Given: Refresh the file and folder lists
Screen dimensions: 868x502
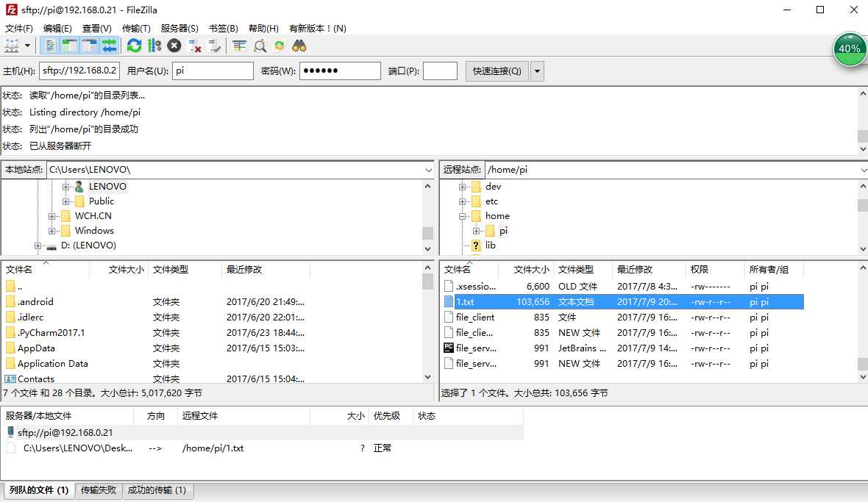Looking at the screenshot, I should click(x=134, y=46).
